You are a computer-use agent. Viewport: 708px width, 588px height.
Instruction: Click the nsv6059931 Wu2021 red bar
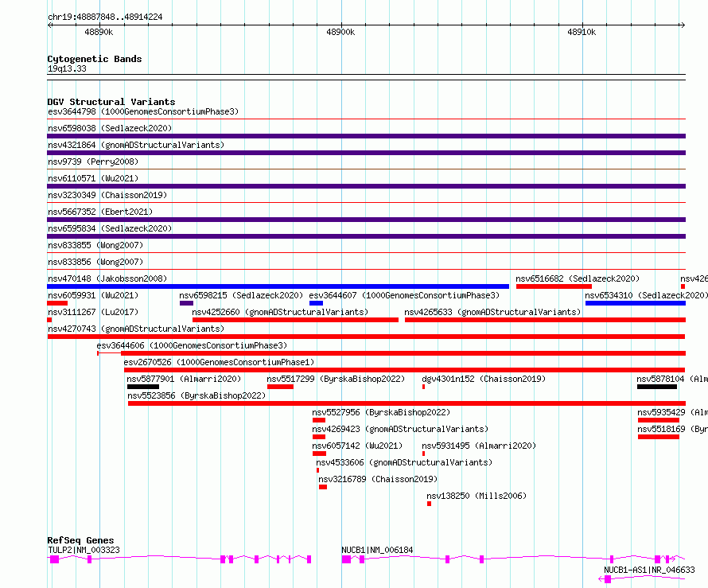coord(57,303)
